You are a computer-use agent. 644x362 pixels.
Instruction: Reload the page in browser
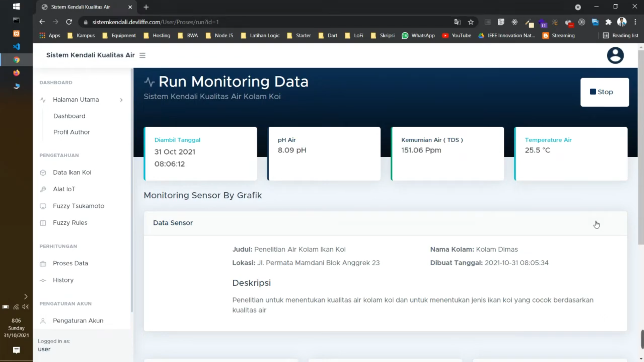click(x=69, y=22)
